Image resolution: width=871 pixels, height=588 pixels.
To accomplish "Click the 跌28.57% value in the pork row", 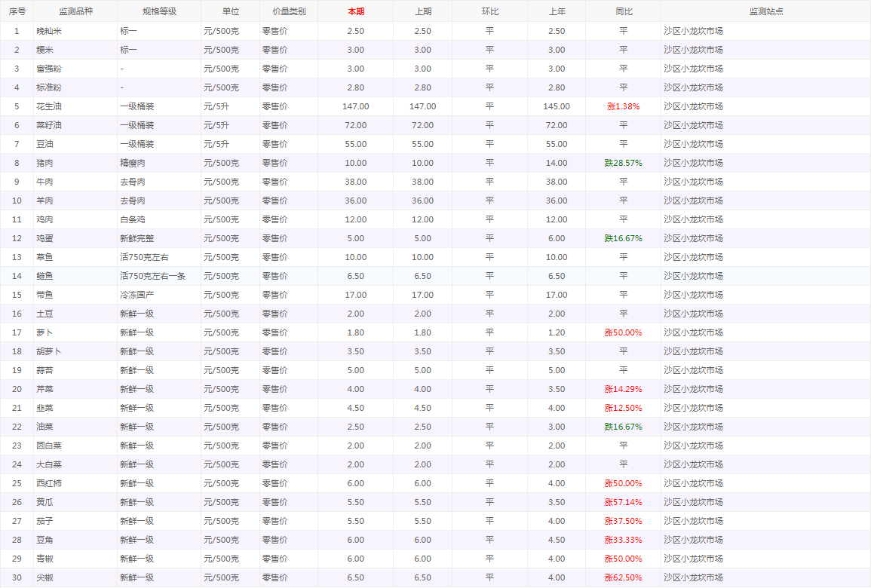I will point(623,163).
